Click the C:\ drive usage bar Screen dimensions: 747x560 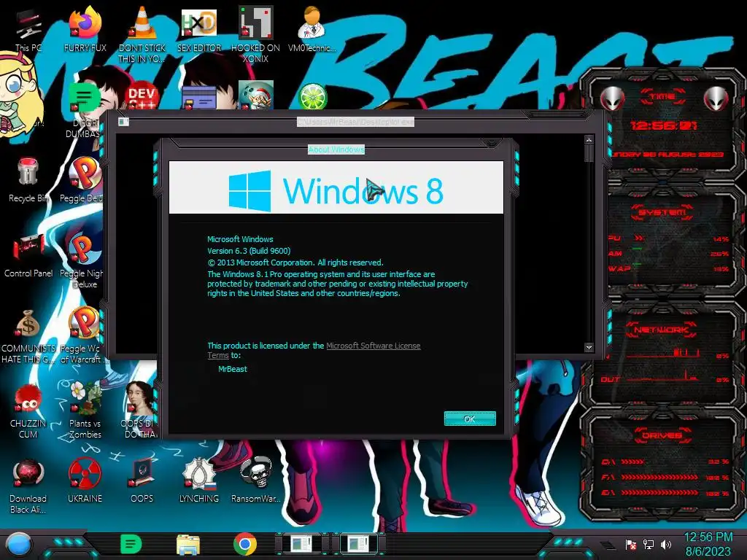(632, 462)
